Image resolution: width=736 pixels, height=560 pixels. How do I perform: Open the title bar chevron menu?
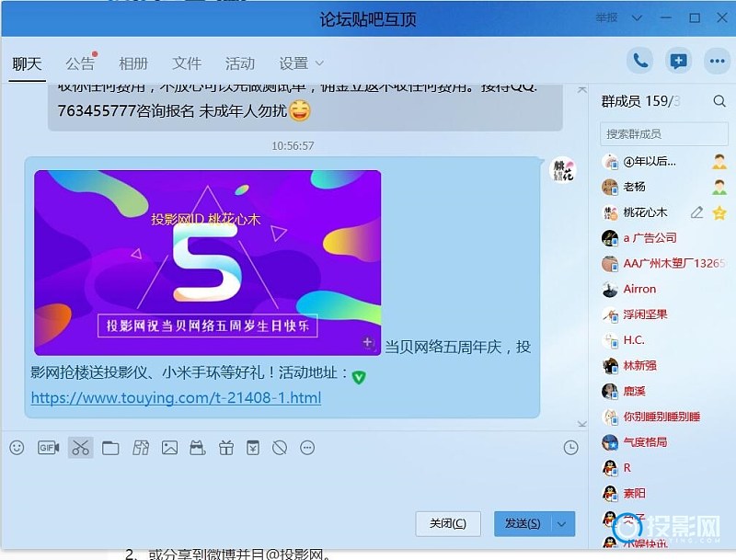point(637,17)
